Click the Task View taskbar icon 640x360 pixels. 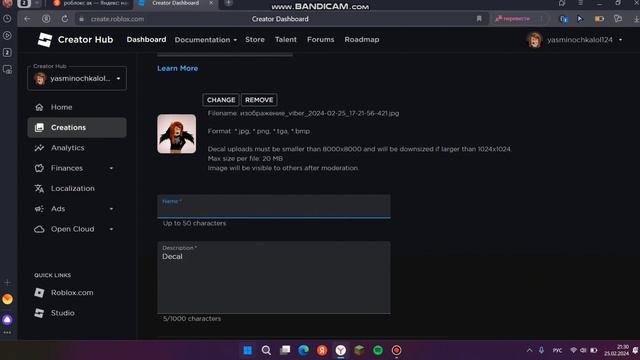(285, 350)
